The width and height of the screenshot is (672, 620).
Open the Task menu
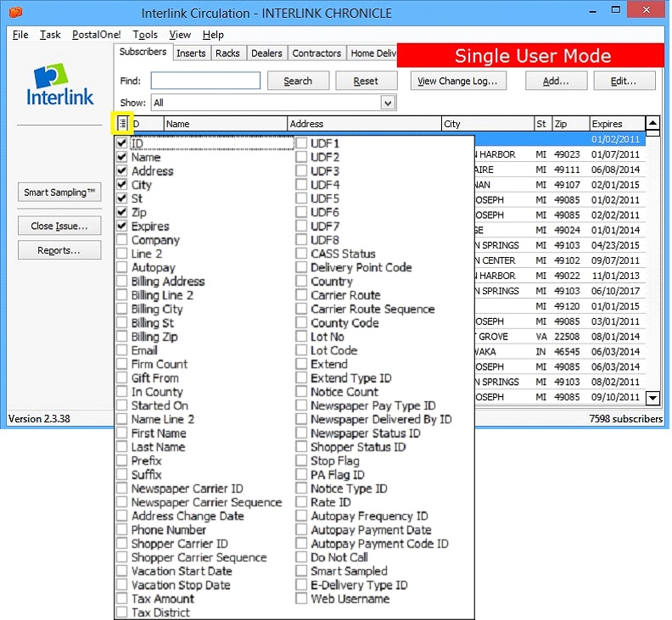coord(50,35)
